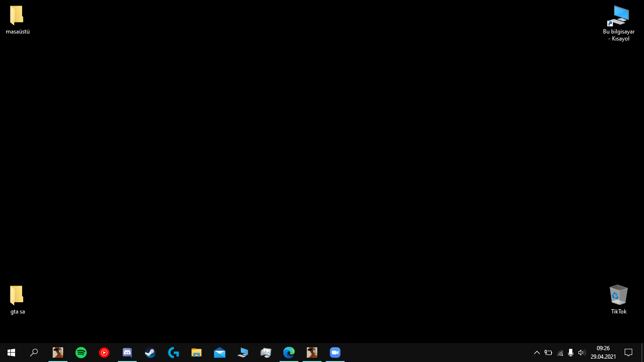
Task: Open YouTube Music from the taskbar
Action: pos(104,353)
